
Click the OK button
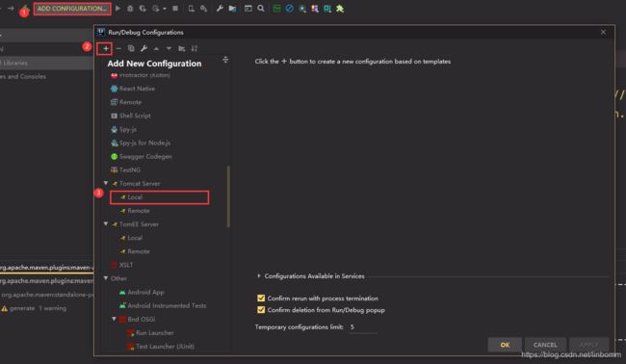tap(505, 345)
